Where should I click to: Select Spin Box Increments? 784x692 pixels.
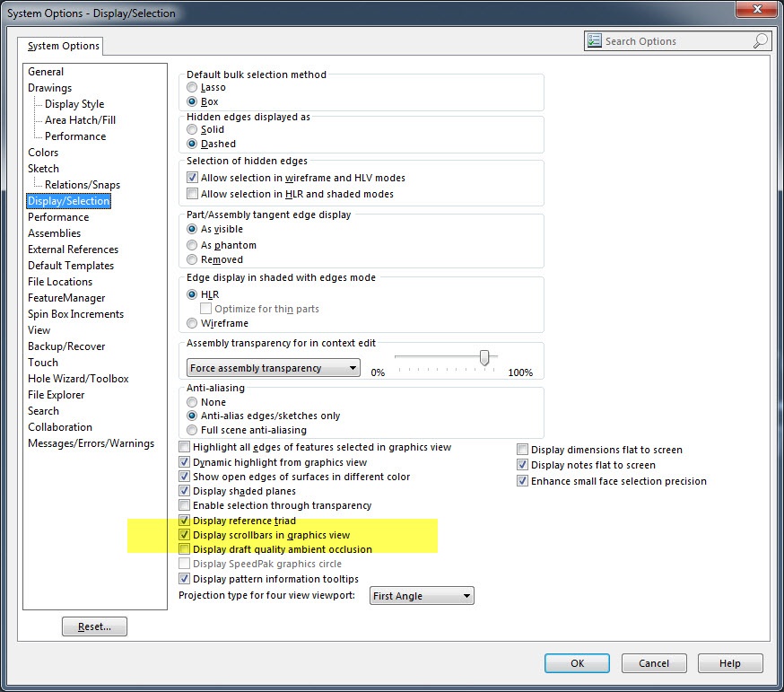[75, 314]
